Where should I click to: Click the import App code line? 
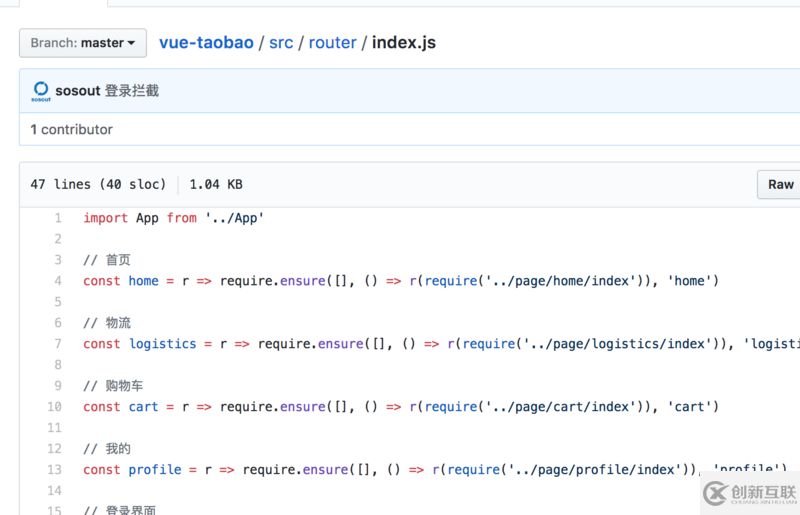[173, 218]
